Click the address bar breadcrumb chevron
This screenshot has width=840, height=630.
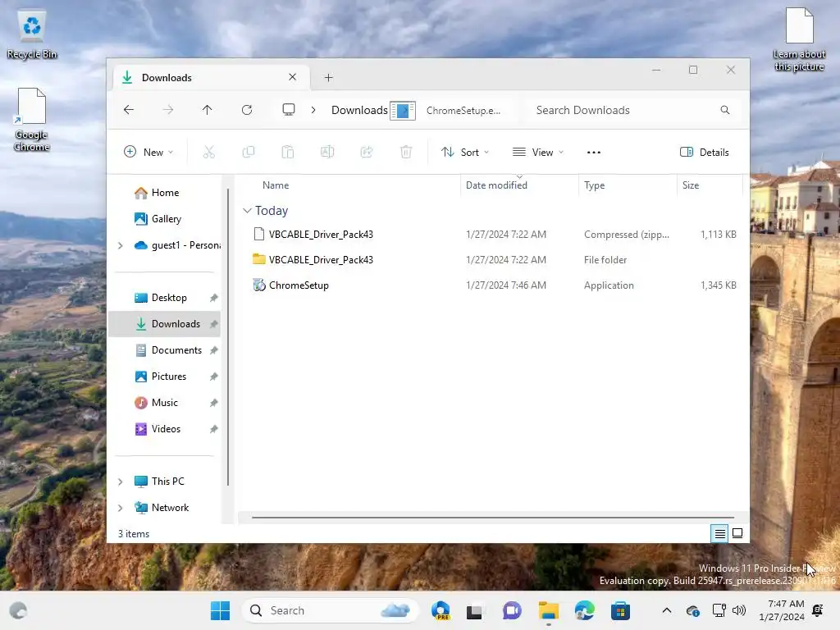pos(313,110)
